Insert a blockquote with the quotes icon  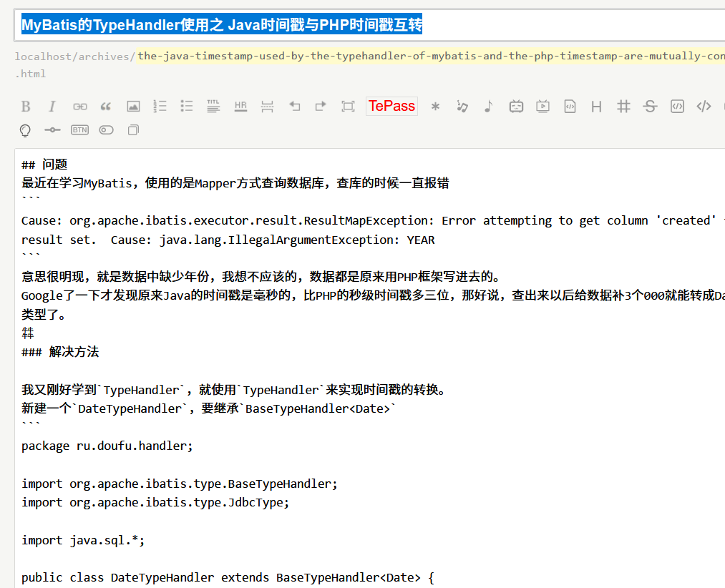[105, 106]
